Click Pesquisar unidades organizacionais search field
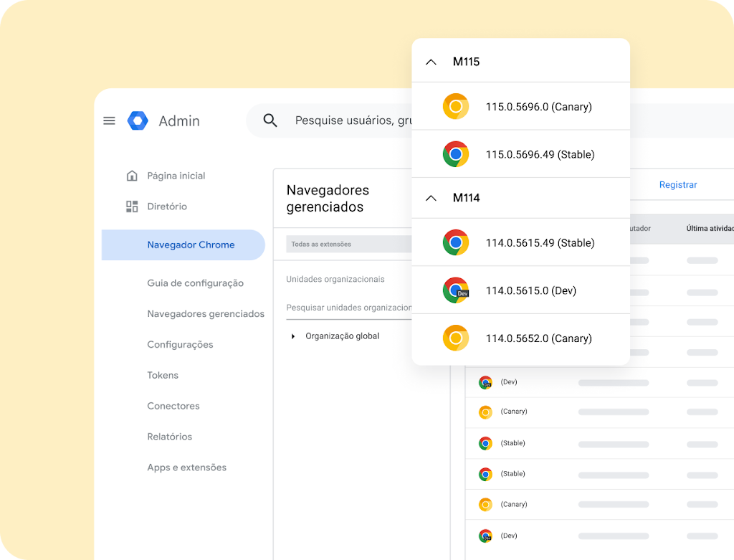Viewport: 734px width, 560px height. (348, 308)
